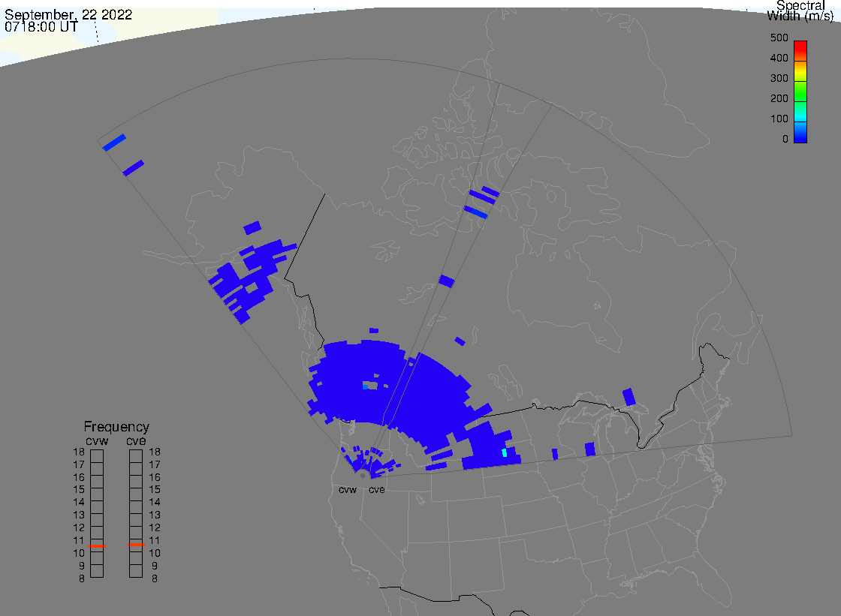Click the red marker on cvw frequency bar

(x=97, y=545)
